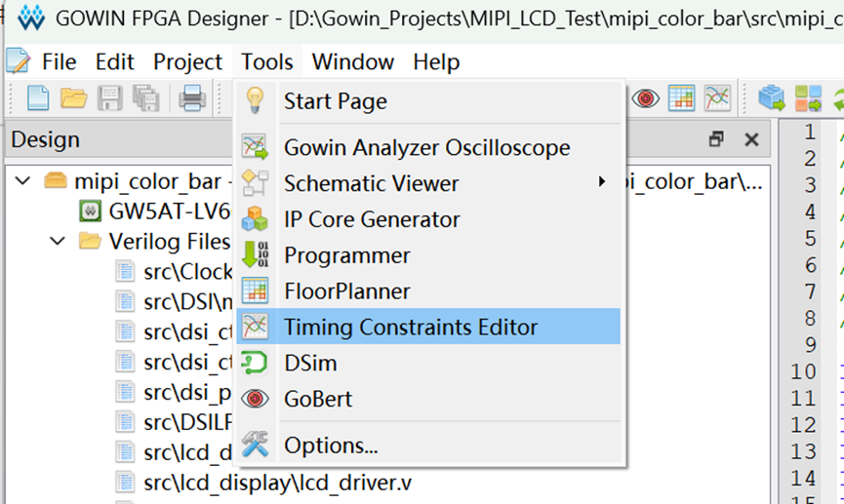This screenshot has width=844, height=504.
Task: Select the src\dsi_p file row
Action: pyautogui.click(x=188, y=392)
